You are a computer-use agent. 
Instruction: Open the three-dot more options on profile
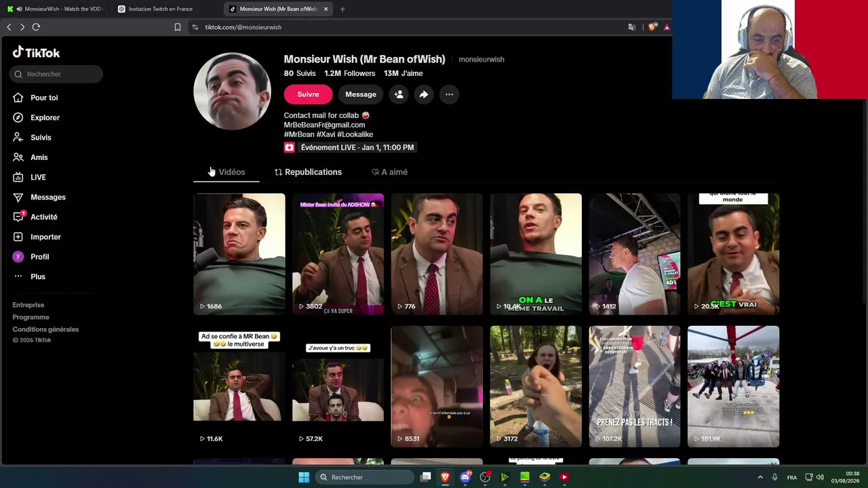click(x=449, y=94)
